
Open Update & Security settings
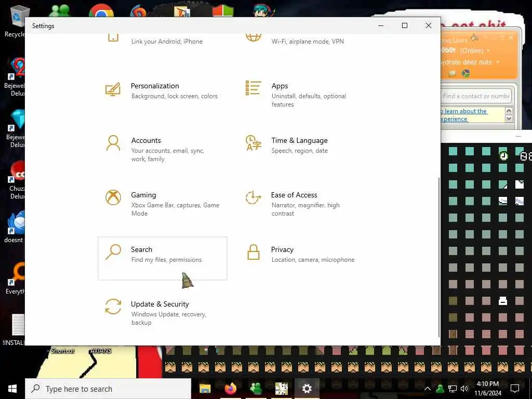[162, 313]
